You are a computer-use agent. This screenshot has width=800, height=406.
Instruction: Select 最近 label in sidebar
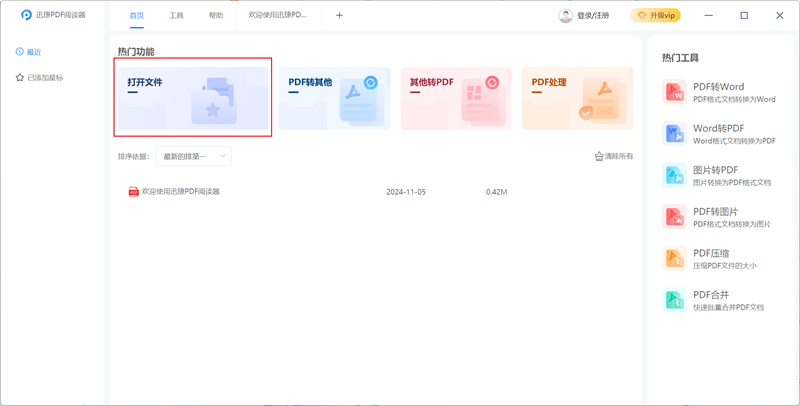[34, 52]
